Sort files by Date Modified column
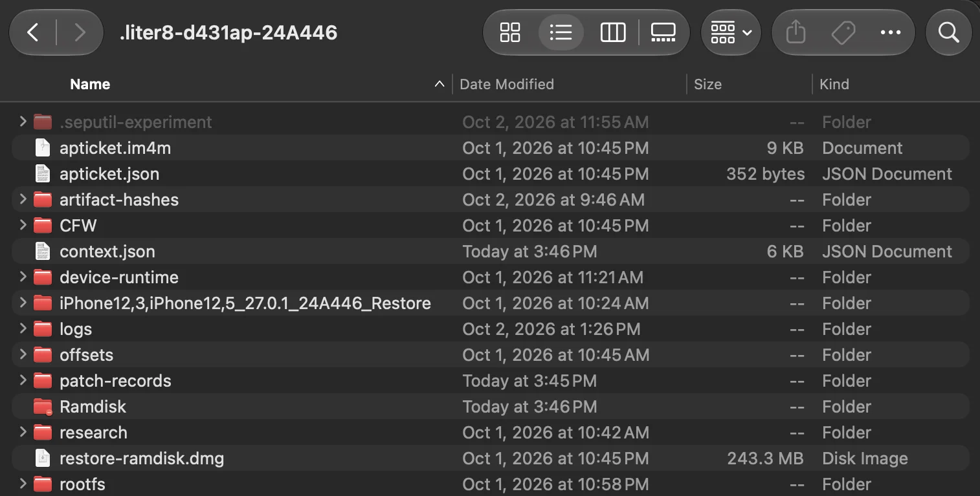 point(507,84)
